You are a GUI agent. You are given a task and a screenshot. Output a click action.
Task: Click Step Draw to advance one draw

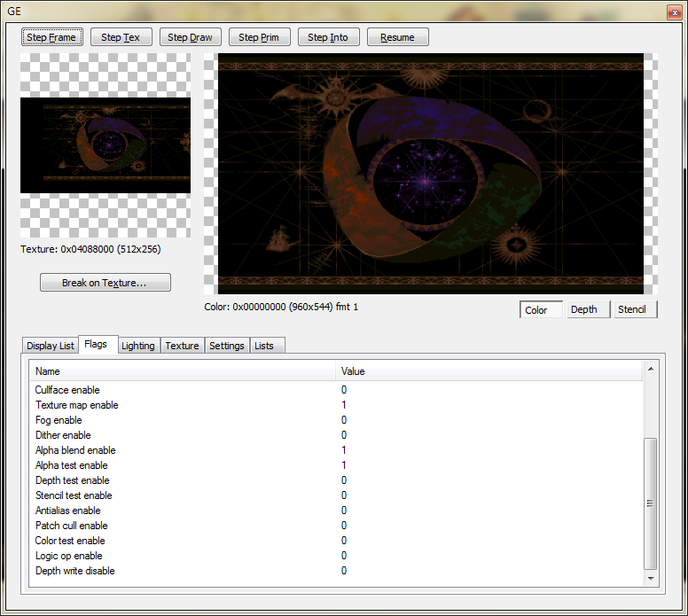[x=191, y=37]
